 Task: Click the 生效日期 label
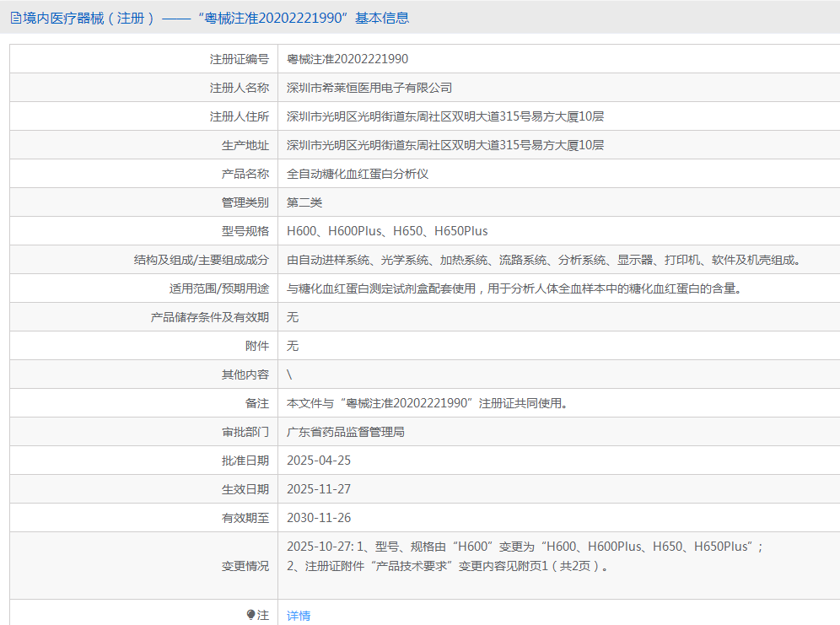tap(245, 489)
